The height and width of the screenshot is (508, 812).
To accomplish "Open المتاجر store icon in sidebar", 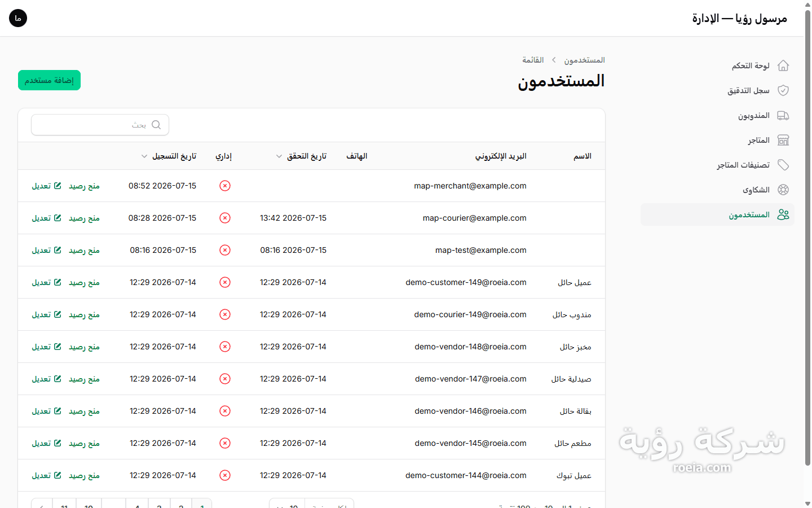I will click(783, 140).
